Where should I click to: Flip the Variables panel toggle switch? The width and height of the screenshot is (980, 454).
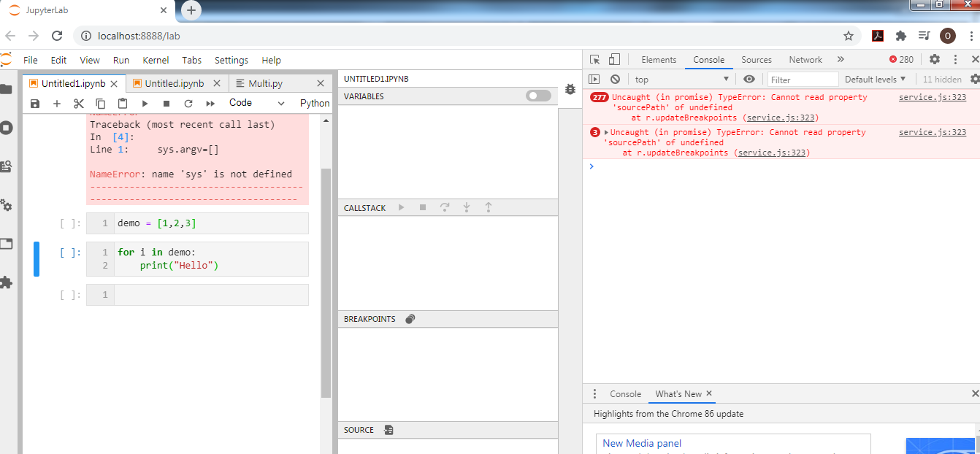(x=537, y=96)
